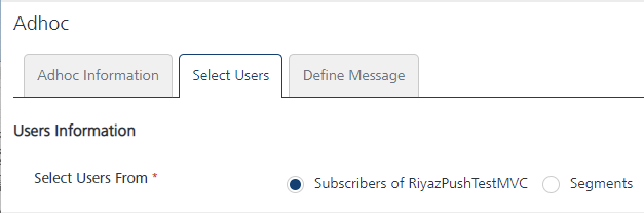
Task: Click the "Subscribers of RiyazPushTestMVC" option label
Action: 421,184
